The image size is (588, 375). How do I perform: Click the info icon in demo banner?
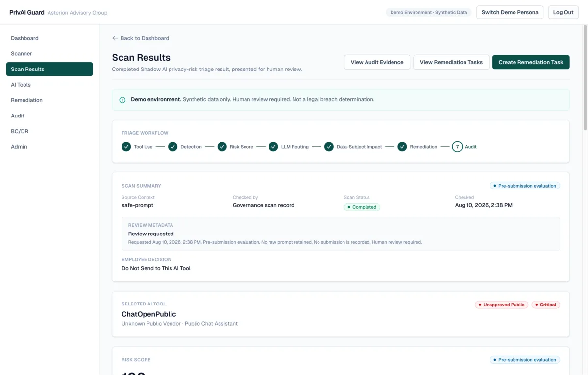(122, 100)
